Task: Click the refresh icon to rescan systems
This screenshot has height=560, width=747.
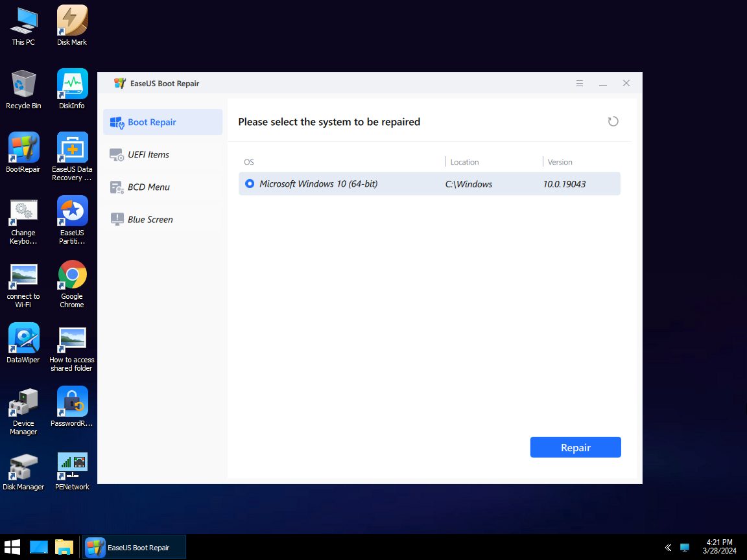Action: [x=613, y=121]
